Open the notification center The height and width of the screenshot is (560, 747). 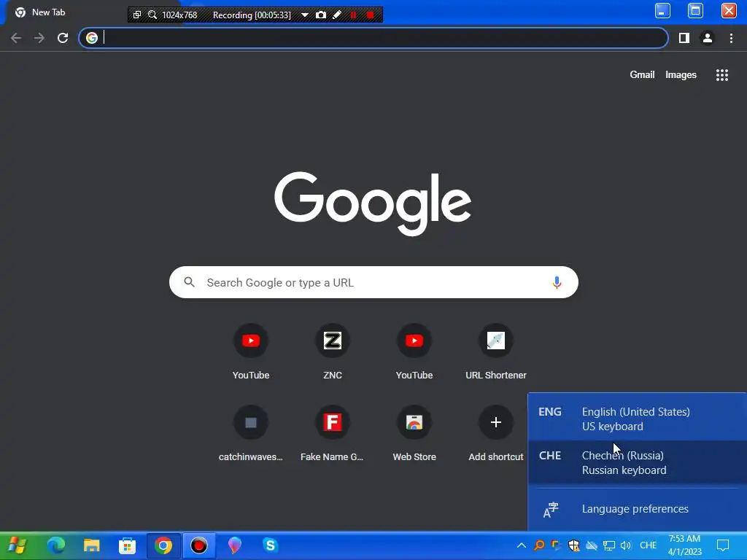(723, 545)
